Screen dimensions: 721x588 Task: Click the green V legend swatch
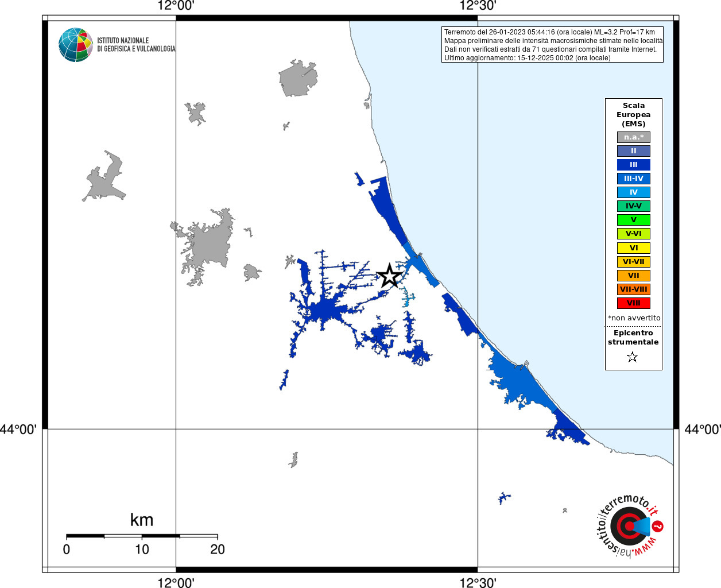tap(633, 220)
